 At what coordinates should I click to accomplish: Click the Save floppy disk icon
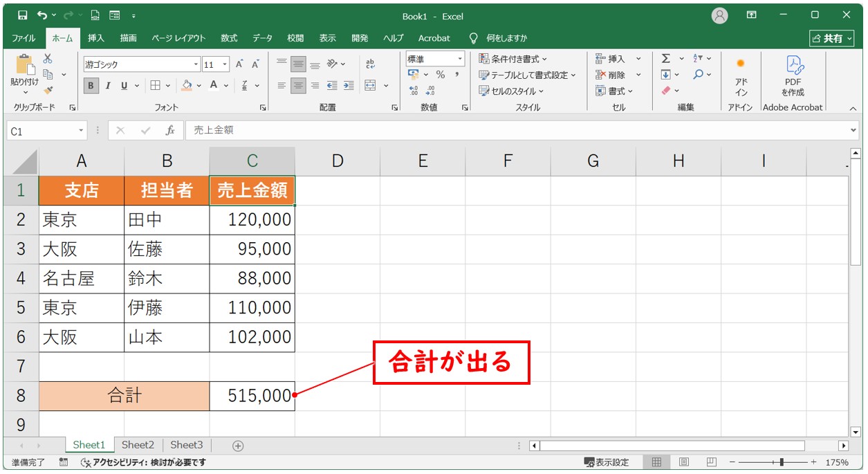coord(22,15)
